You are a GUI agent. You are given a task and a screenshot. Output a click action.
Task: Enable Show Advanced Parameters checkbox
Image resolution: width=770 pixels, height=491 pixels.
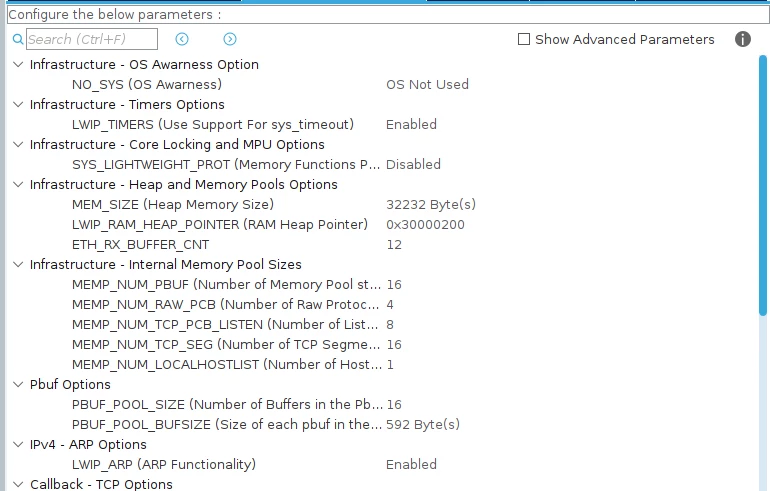pyautogui.click(x=524, y=39)
